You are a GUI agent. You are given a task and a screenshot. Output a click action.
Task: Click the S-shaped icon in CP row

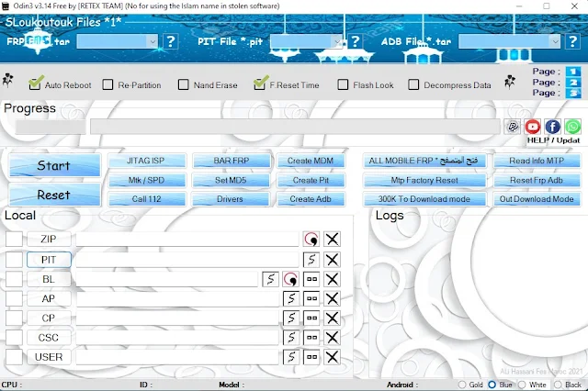[x=291, y=318]
